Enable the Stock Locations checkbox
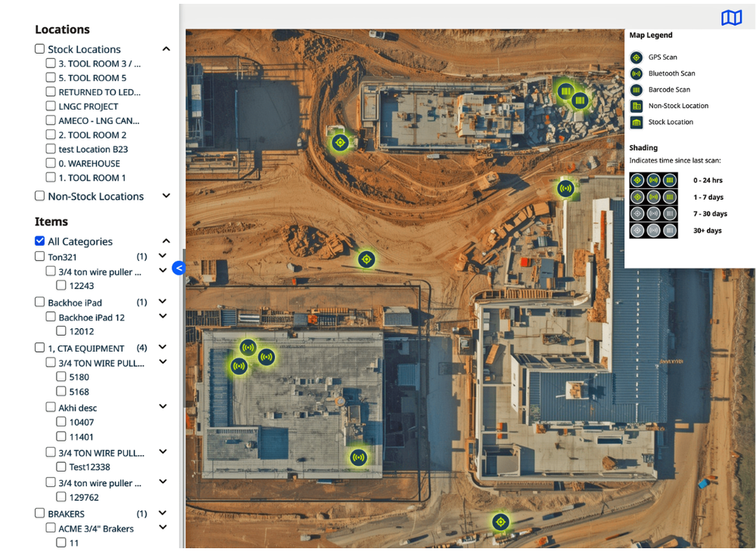The height and width of the screenshot is (552, 756). [40, 49]
